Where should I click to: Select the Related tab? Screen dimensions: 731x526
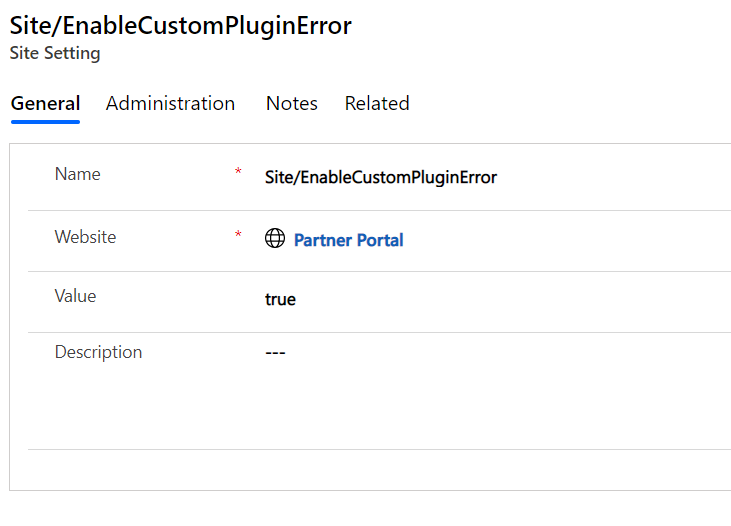tap(377, 104)
